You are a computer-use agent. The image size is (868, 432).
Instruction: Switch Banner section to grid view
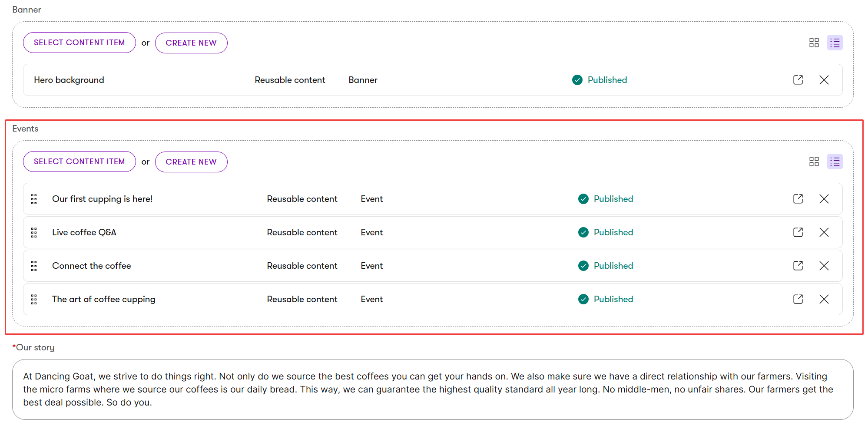814,43
